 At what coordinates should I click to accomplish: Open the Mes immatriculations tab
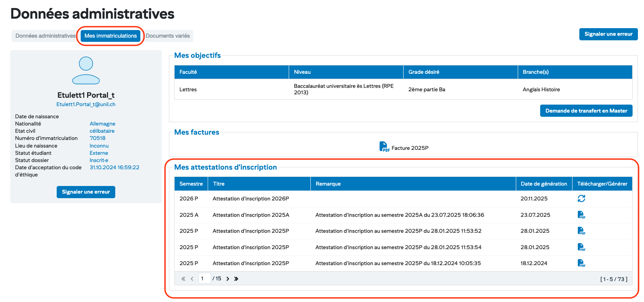(x=111, y=36)
